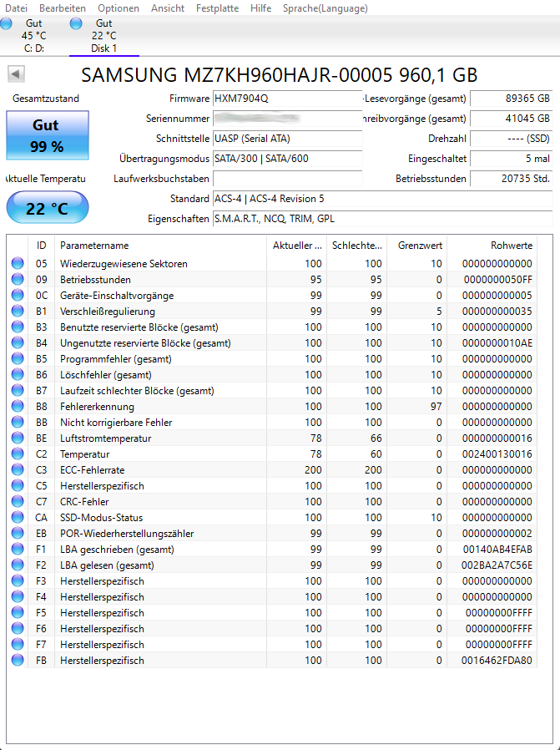Click status icon for Betriebsstunden row 09
Screen dimensions: 560x750
point(18,279)
